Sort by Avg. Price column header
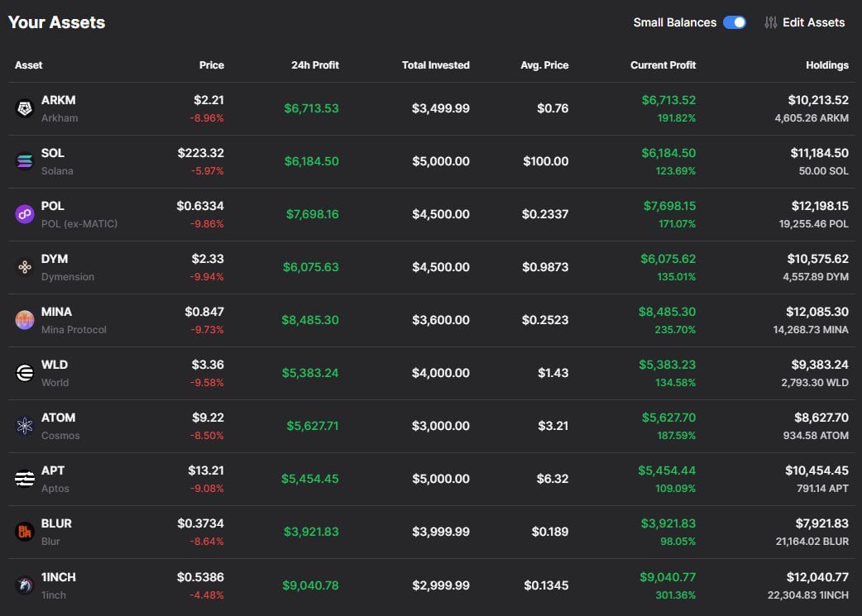Image resolution: width=862 pixels, height=616 pixels. 544,64
